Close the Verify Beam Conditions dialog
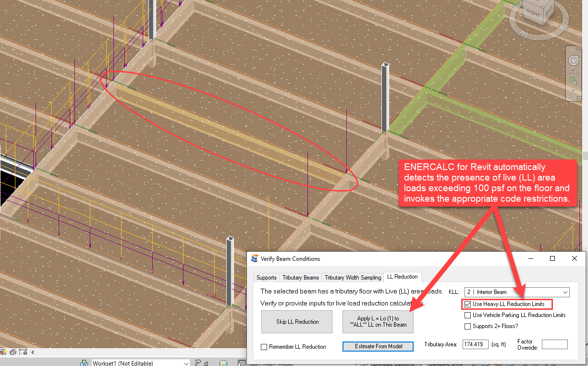Screen dimensions: 588x366 [575, 259]
